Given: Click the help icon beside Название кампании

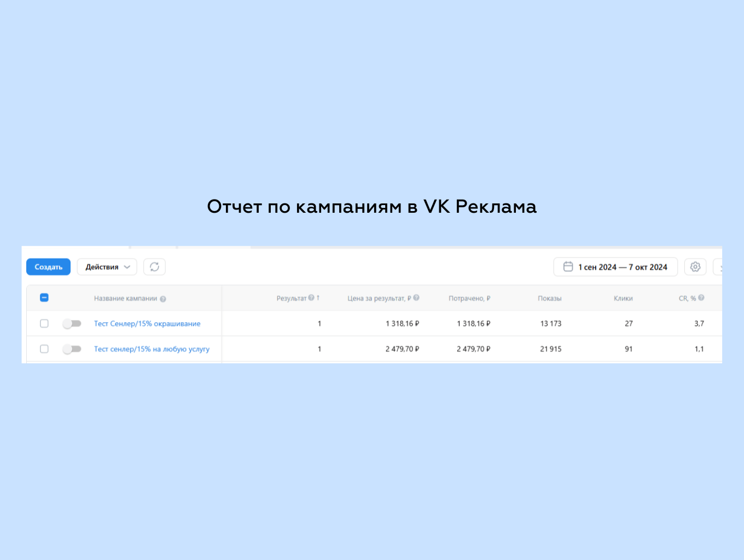Looking at the screenshot, I should [x=163, y=299].
